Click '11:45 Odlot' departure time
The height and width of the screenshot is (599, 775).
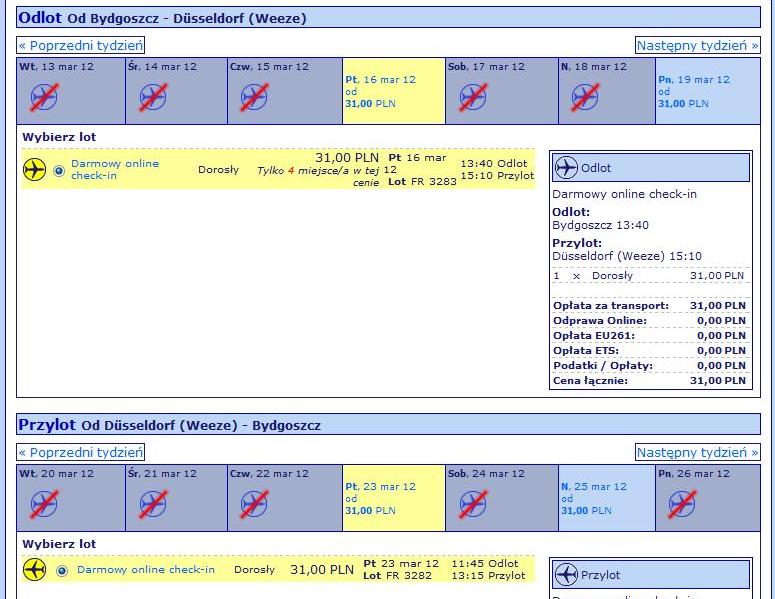tap(485, 563)
